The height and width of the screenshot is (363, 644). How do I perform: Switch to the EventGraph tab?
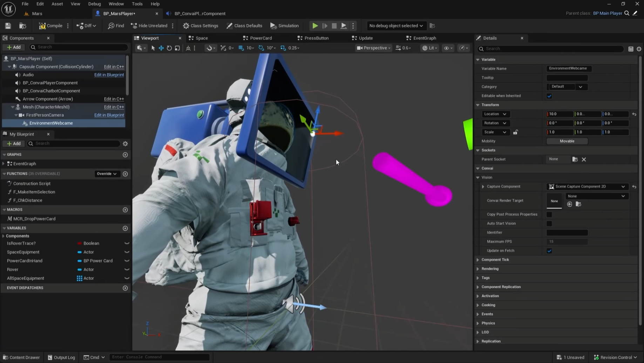424,38
